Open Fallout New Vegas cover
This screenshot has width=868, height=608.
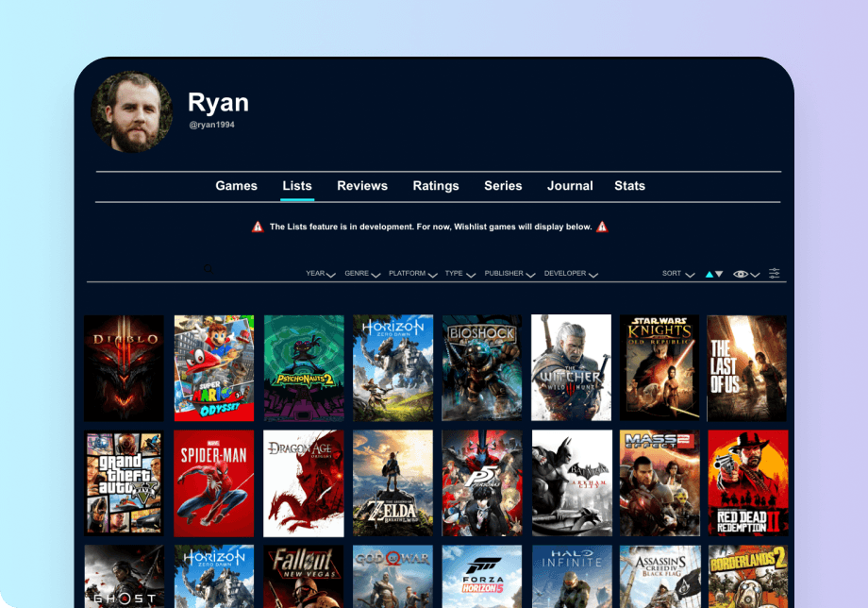point(304,577)
